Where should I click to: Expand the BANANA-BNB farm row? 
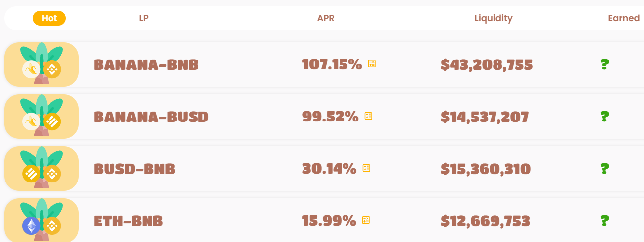[x=324, y=64]
